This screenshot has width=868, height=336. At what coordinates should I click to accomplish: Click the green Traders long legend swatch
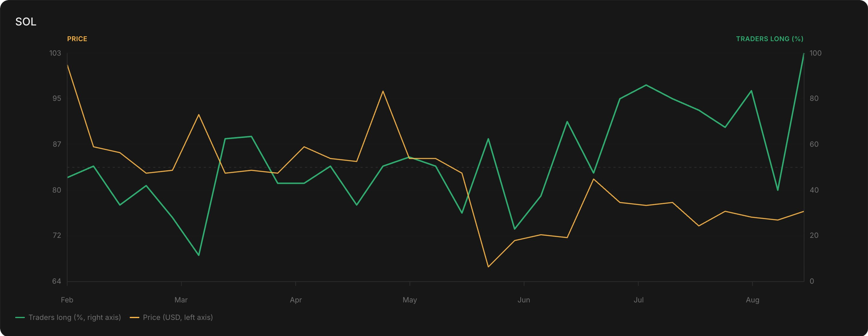click(20, 317)
